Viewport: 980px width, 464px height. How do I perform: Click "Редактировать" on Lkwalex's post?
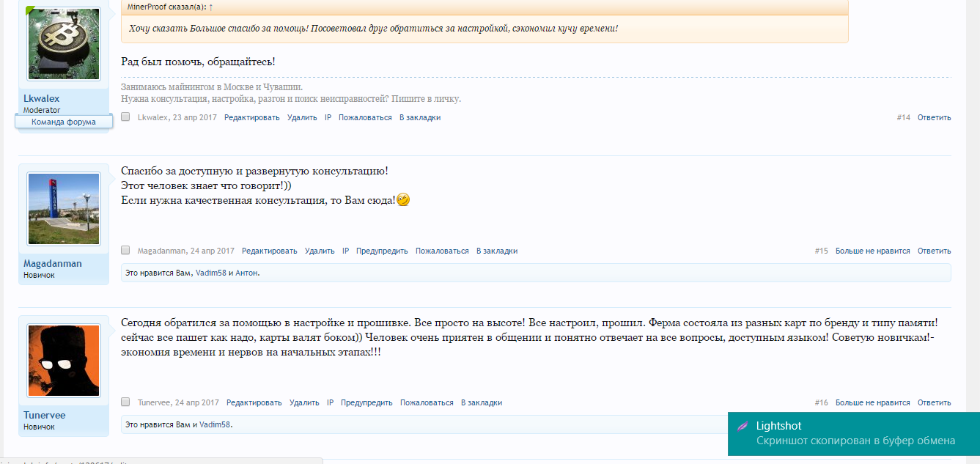click(252, 117)
